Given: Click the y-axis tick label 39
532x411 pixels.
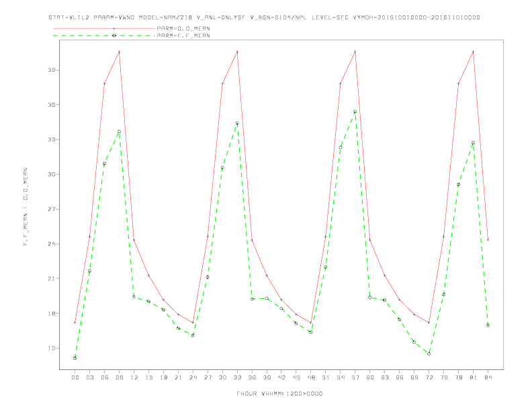Looking at the screenshot, I should (x=51, y=71).
